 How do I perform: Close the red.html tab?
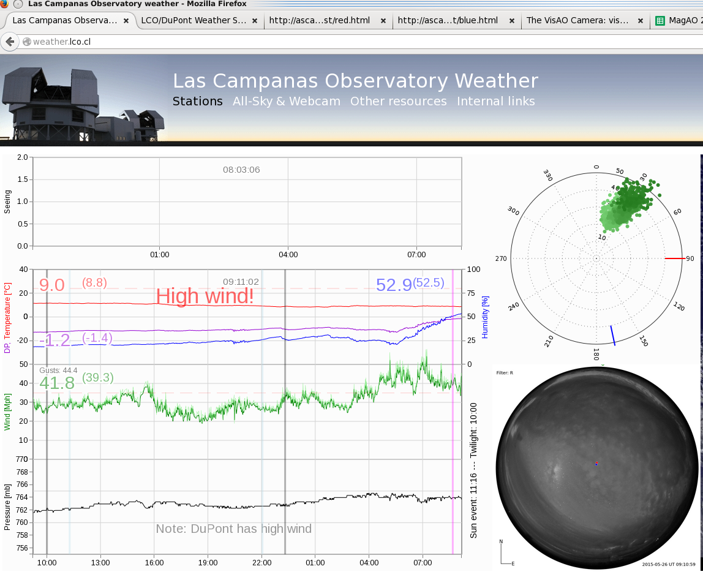[383, 21]
